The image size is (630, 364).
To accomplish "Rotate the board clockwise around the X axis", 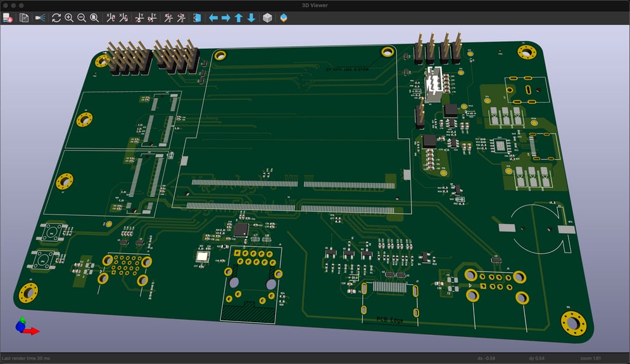I will pos(111,18).
